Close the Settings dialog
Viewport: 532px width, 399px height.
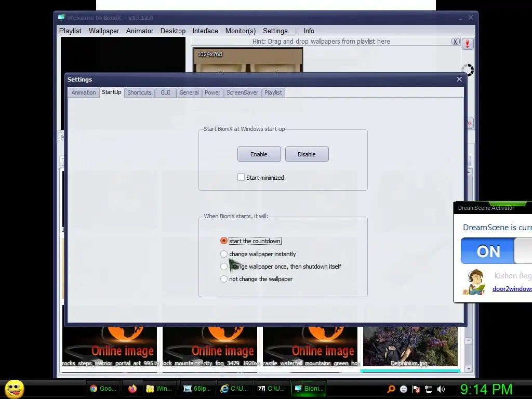click(459, 79)
